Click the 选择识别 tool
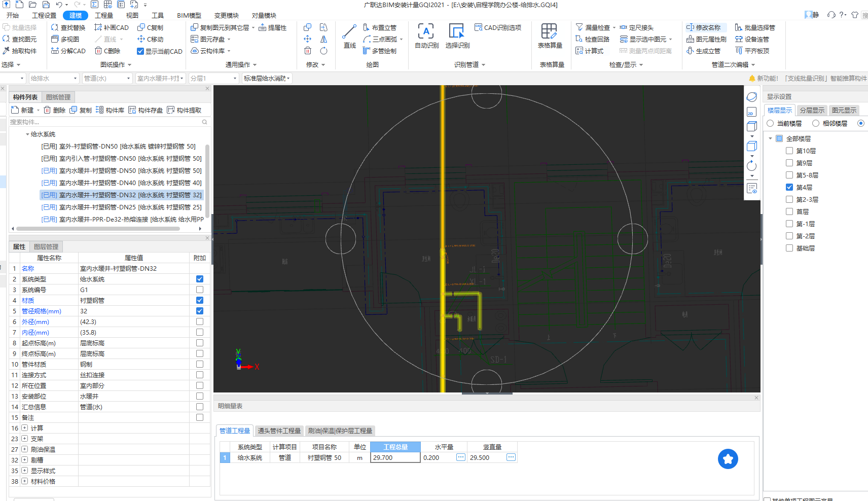This screenshot has width=868, height=501. 457,36
